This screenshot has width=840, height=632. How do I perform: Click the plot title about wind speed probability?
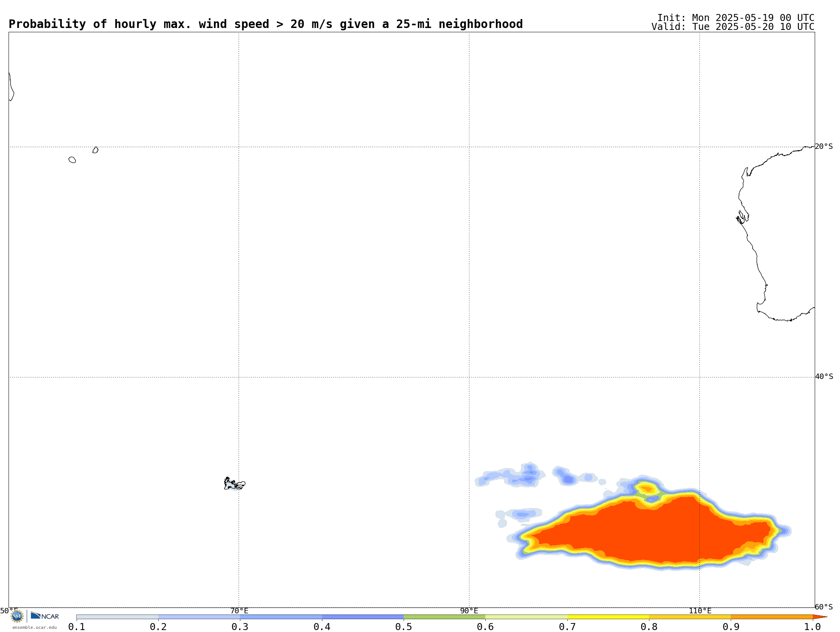tap(266, 24)
